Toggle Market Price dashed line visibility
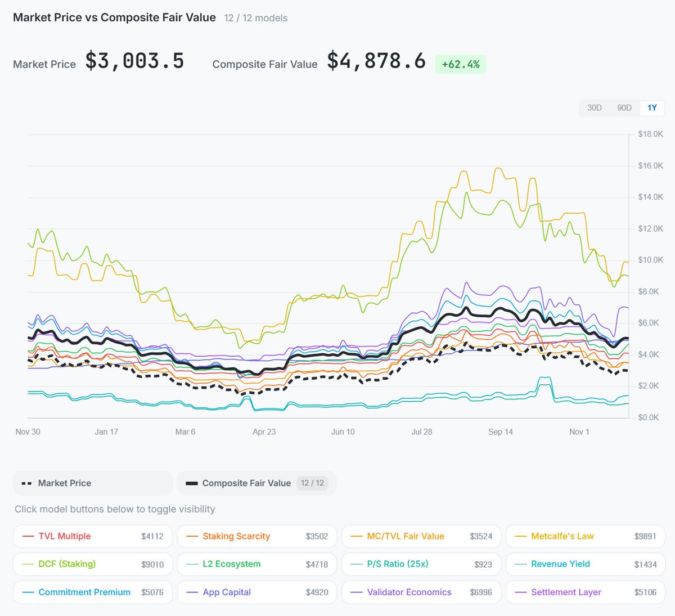The image size is (675, 616). [x=93, y=483]
